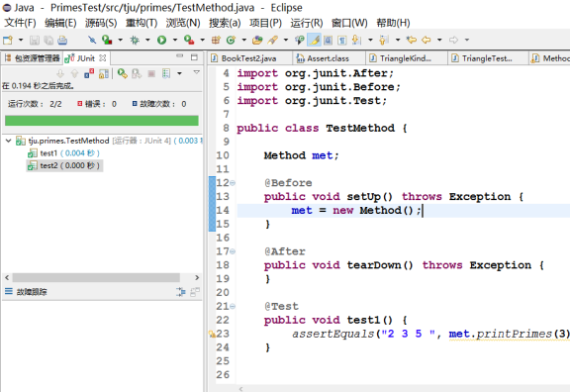Toggle Mark Occurrences highlighter button

pyautogui.click(x=314, y=40)
